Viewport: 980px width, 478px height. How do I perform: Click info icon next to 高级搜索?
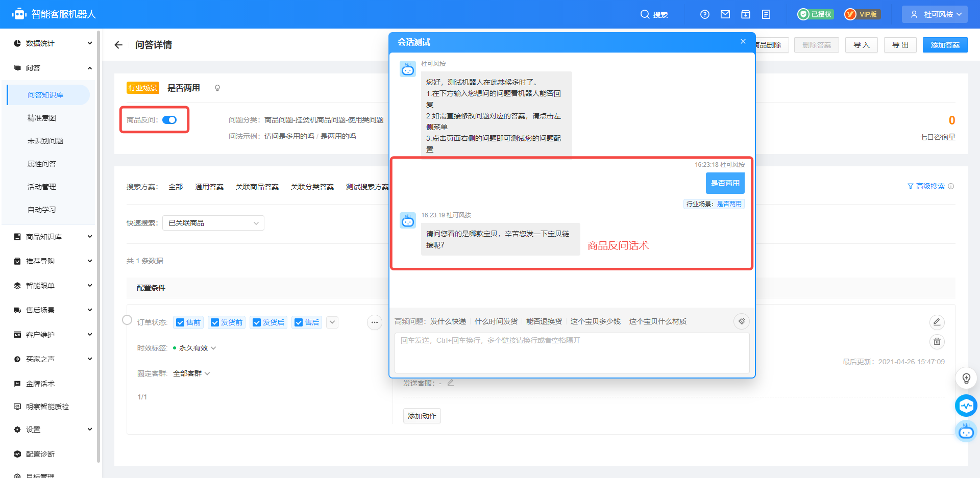[951, 186]
